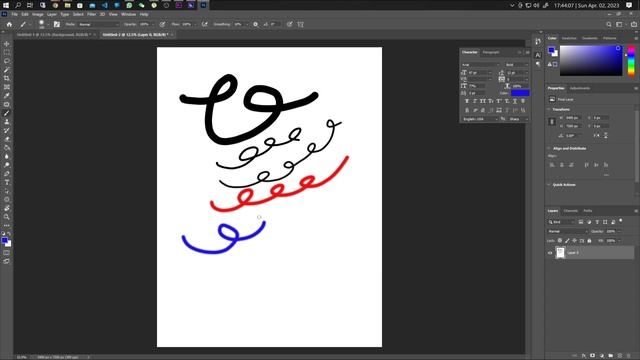Open the brush settings panel icon

click(57, 24)
